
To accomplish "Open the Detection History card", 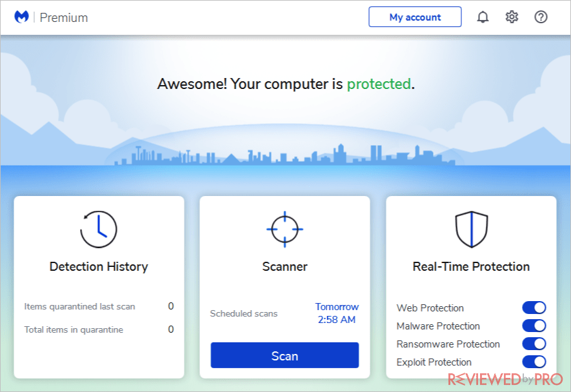I will [x=98, y=266].
